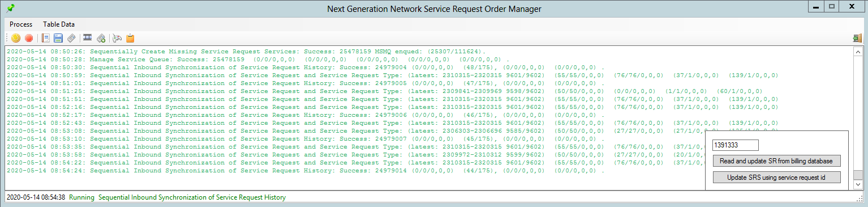
Task: Click the film strip icon in toolbar
Action: (88, 38)
